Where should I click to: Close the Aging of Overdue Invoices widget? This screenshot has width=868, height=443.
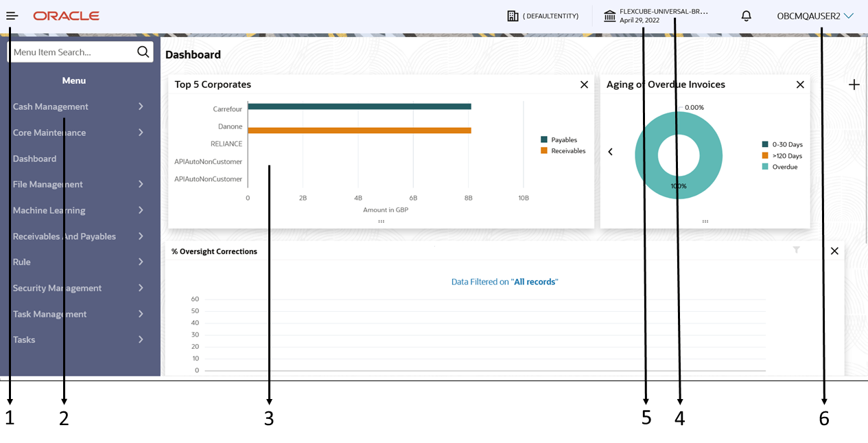click(800, 84)
